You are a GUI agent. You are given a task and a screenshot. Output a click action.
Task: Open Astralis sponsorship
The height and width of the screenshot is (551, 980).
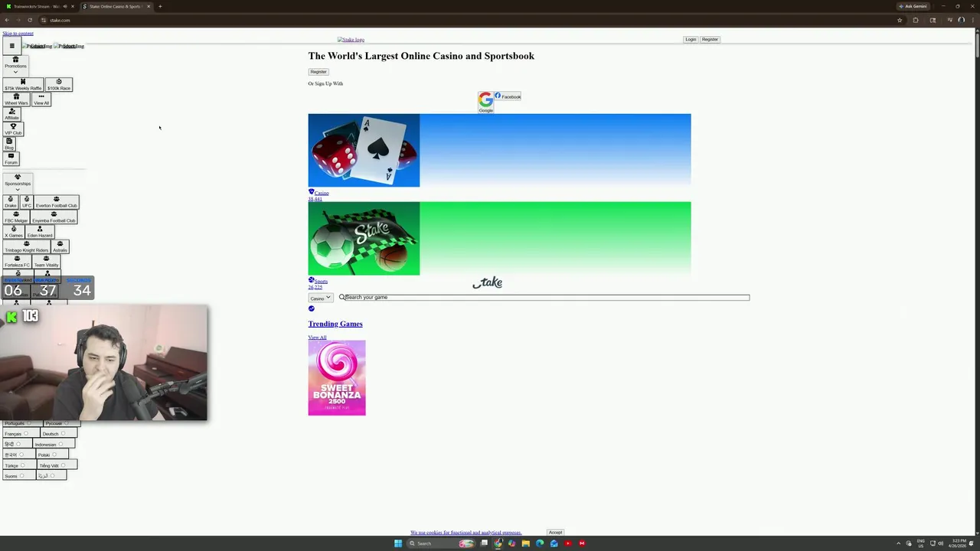coord(60,247)
